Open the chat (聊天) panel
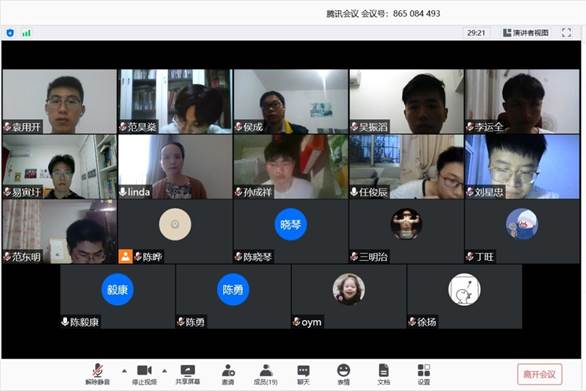 click(x=303, y=374)
